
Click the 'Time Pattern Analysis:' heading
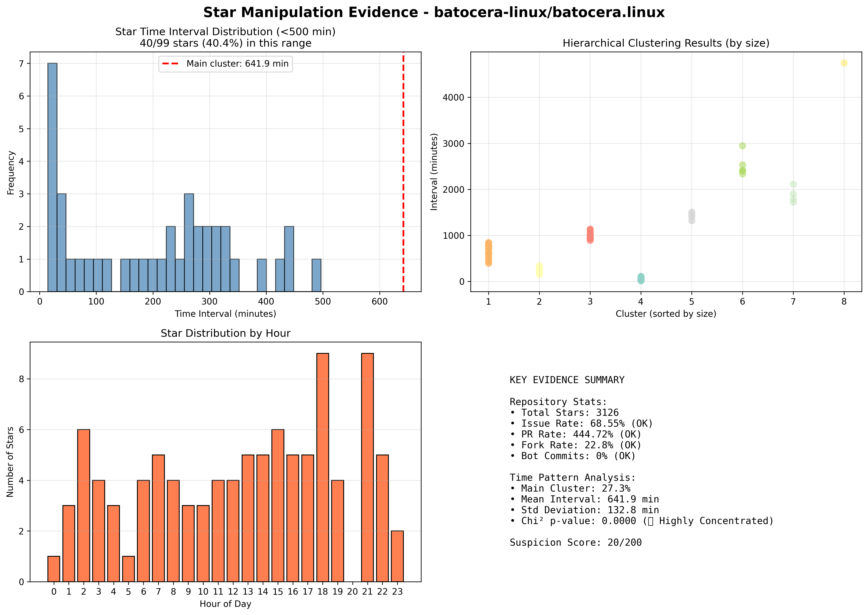tap(573, 477)
